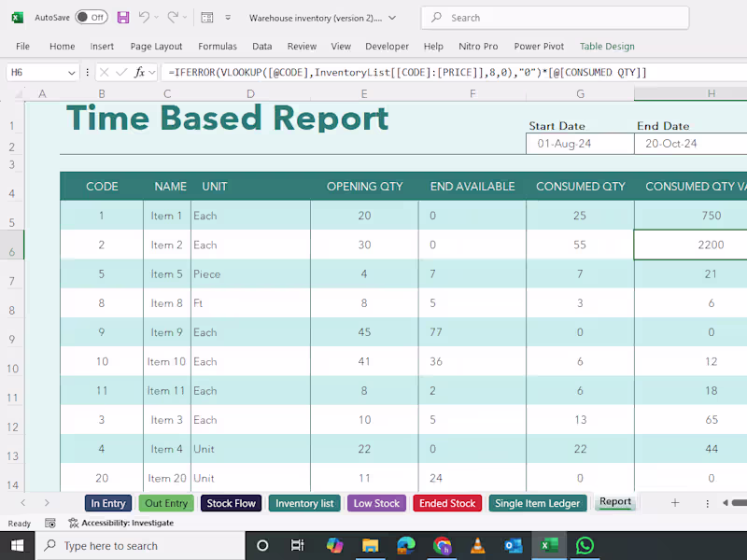The height and width of the screenshot is (560, 747).
Task: Switch to the Formulas ribbon tab
Action: (218, 46)
